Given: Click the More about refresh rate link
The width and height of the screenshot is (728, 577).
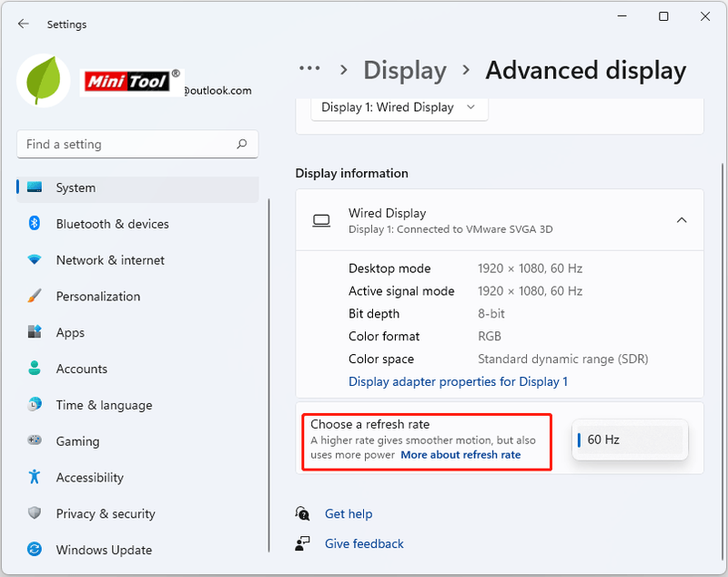Looking at the screenshot, I should pos(460,455).
